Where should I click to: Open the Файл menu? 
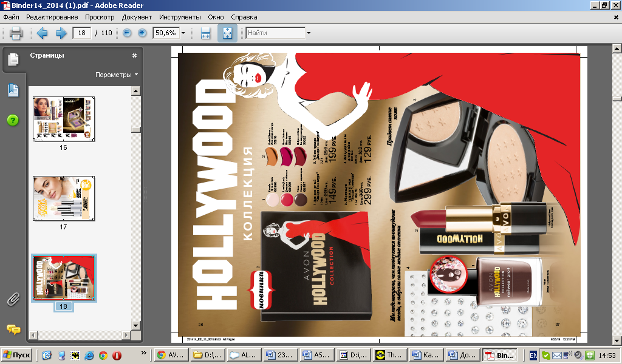pyautogui.click(x=11, y=17)
